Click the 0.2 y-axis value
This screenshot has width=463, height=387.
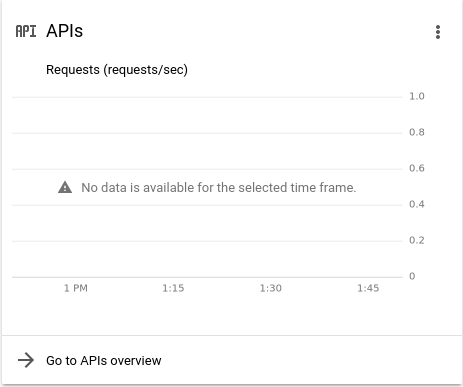coord(417,240)
